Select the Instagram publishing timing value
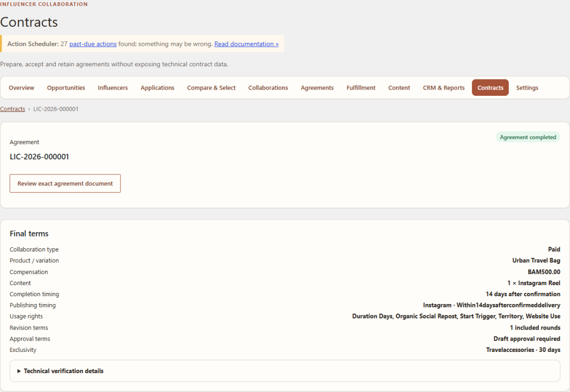The image size is (570, 392). coord(492,306)
